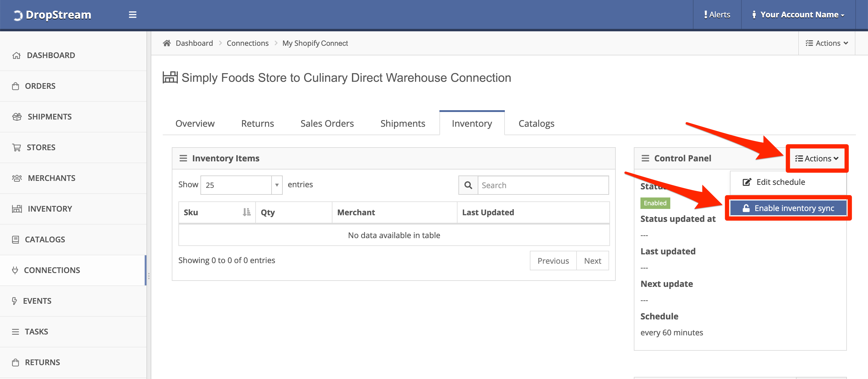Open Catalogs in the sidebar

click(x=73, y=240)
